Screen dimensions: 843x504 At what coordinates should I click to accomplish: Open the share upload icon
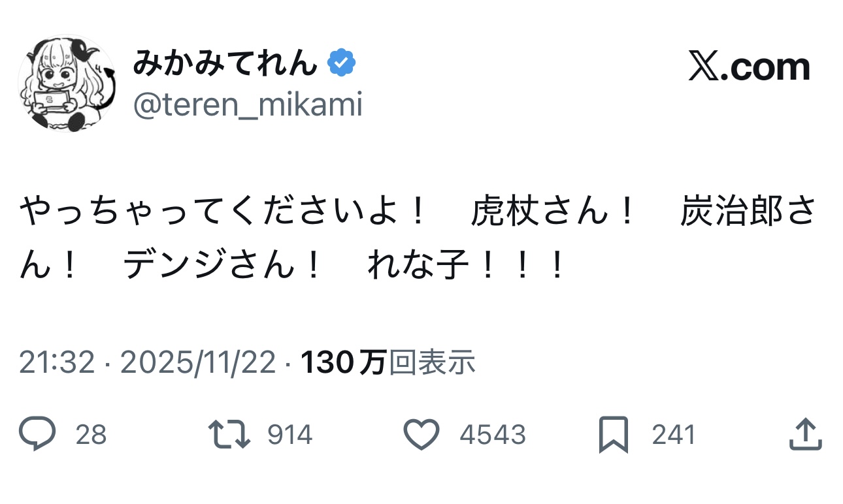tap(804, 434)
